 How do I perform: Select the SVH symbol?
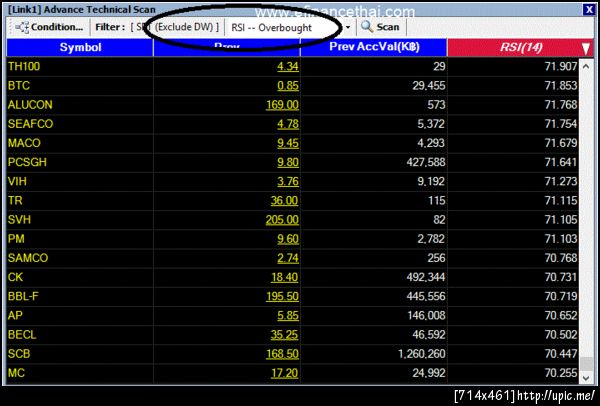coord(19,220)
